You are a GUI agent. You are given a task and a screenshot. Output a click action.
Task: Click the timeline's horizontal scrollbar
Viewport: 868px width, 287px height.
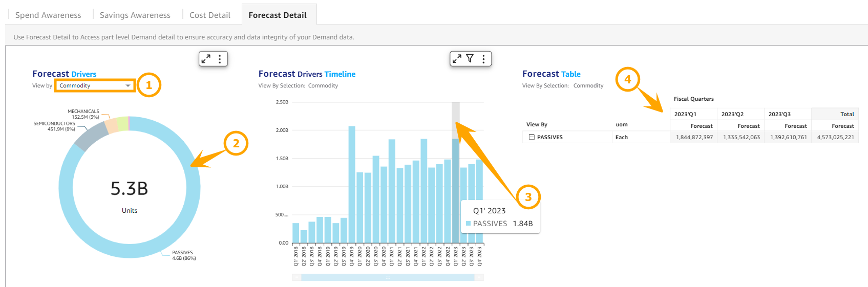point(387,277)
